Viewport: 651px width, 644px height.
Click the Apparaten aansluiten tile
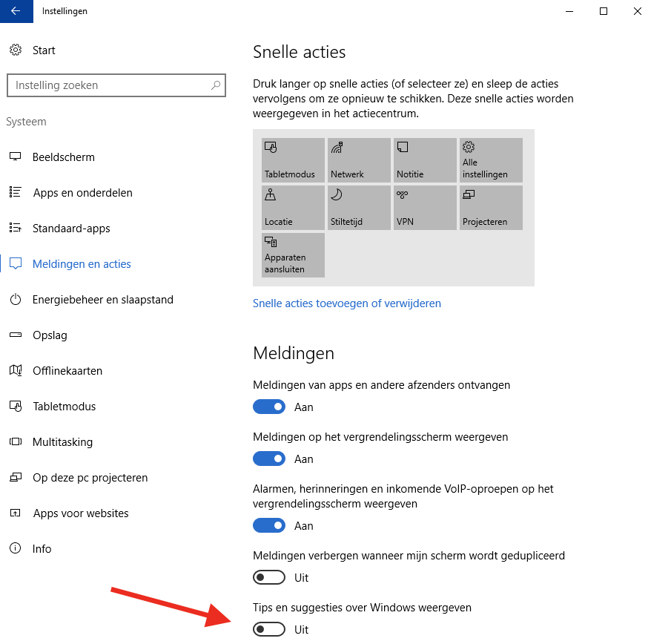coord(293,254)
